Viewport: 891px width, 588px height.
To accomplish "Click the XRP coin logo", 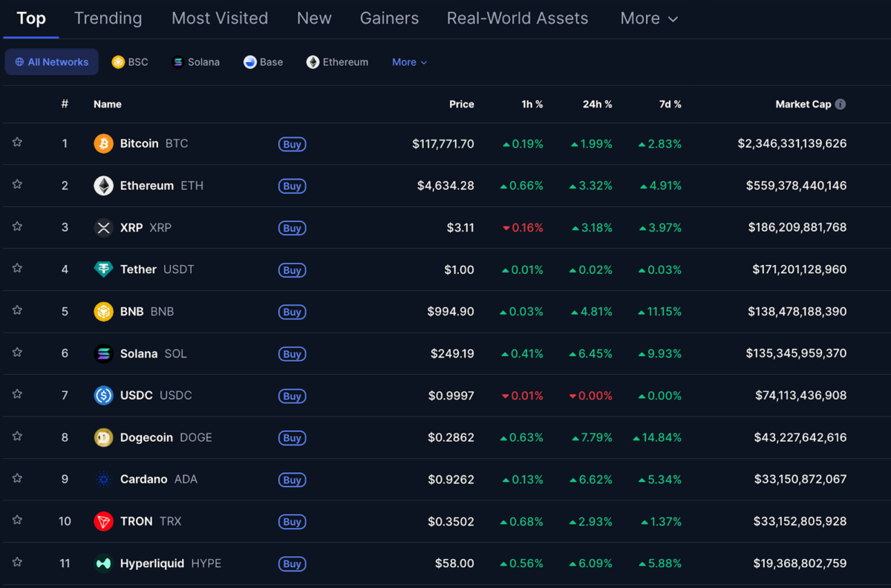I will 103,227.
